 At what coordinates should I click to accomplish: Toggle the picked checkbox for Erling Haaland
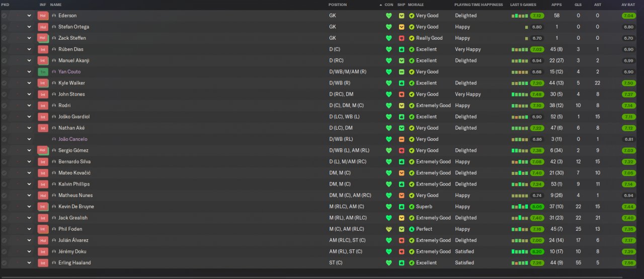(4, 263)
